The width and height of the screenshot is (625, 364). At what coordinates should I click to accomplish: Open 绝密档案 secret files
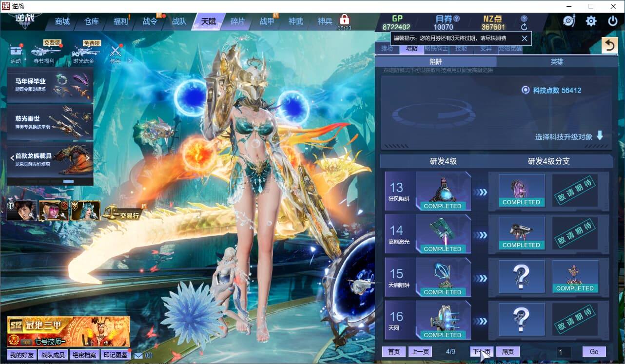[x=84, y=355]
